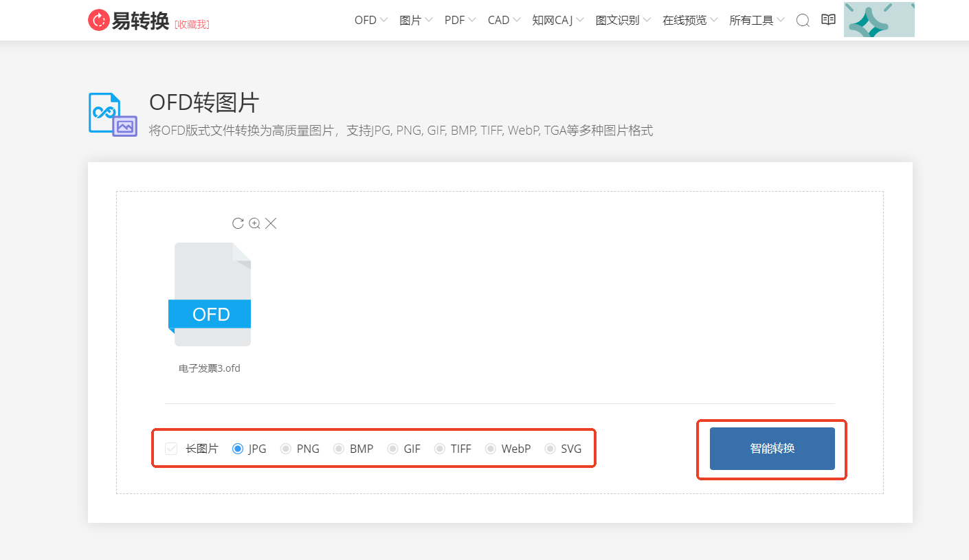Expand the PDF dropdown

pos(455,20)
